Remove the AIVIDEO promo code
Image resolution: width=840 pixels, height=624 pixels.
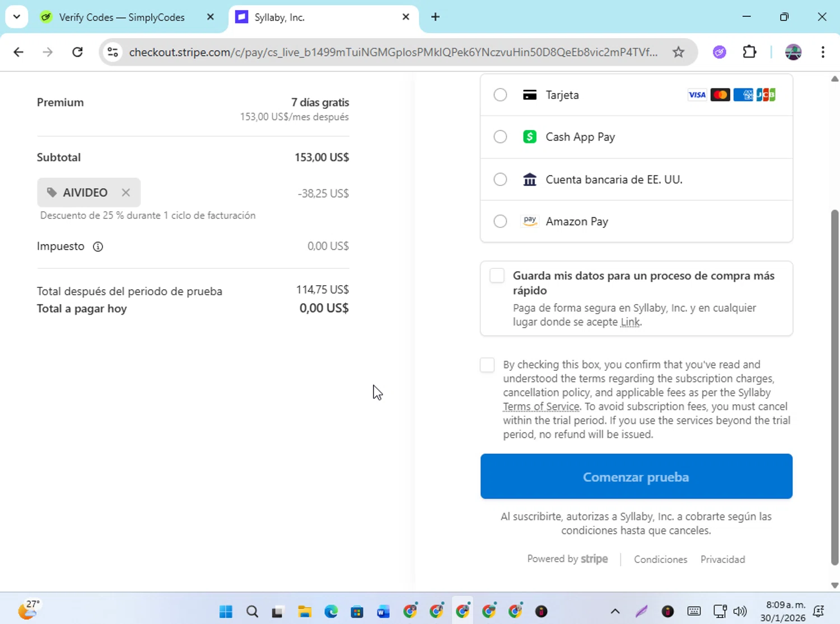126,193
